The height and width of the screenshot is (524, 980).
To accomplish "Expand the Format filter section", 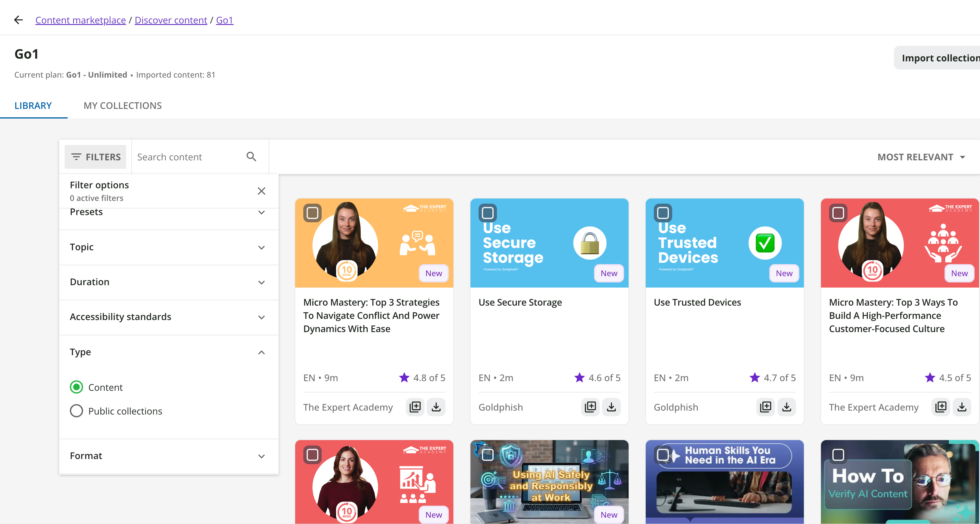I will 169,456.
